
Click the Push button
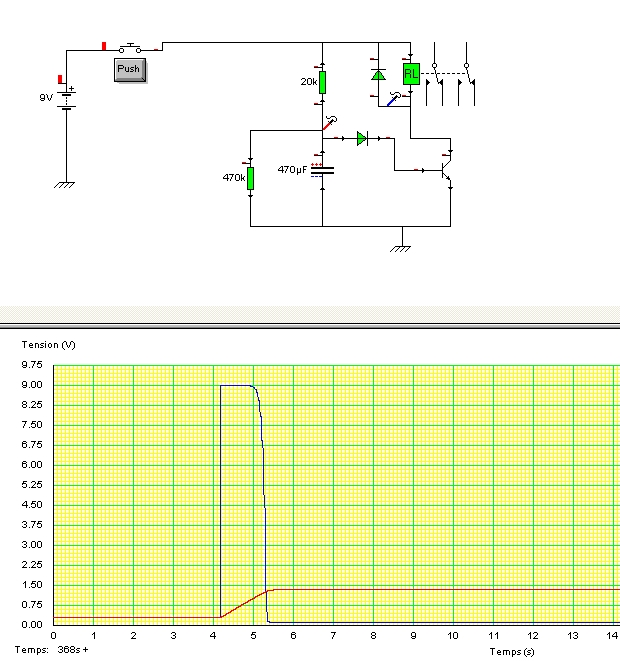(x=130, y=70)
